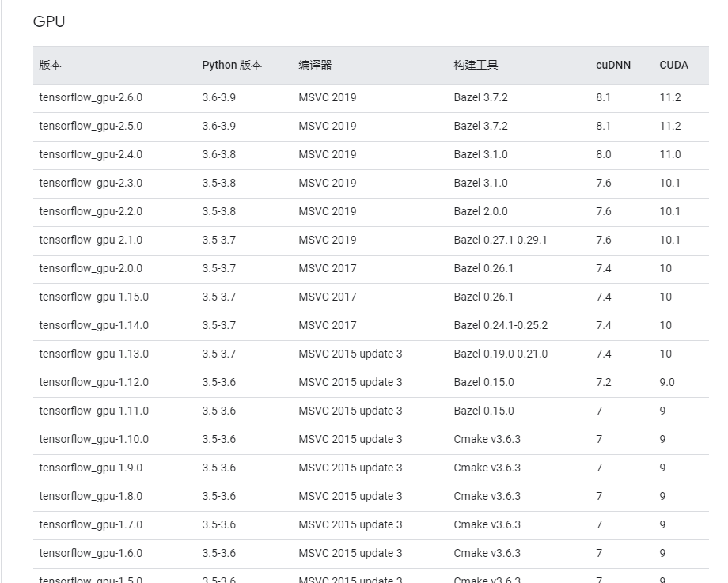Click tensorflow_gpu-1.10.0 version cell

click(94, 440)
